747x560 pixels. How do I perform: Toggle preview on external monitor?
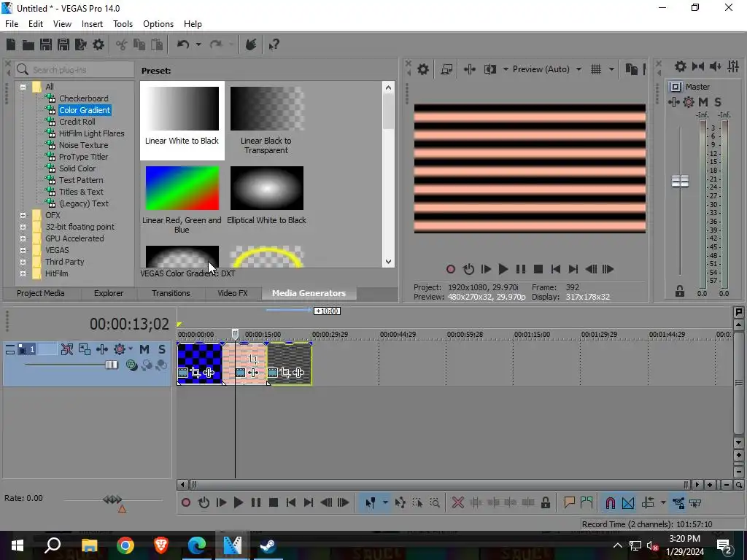pyautogui.click(x=446, y=69)
